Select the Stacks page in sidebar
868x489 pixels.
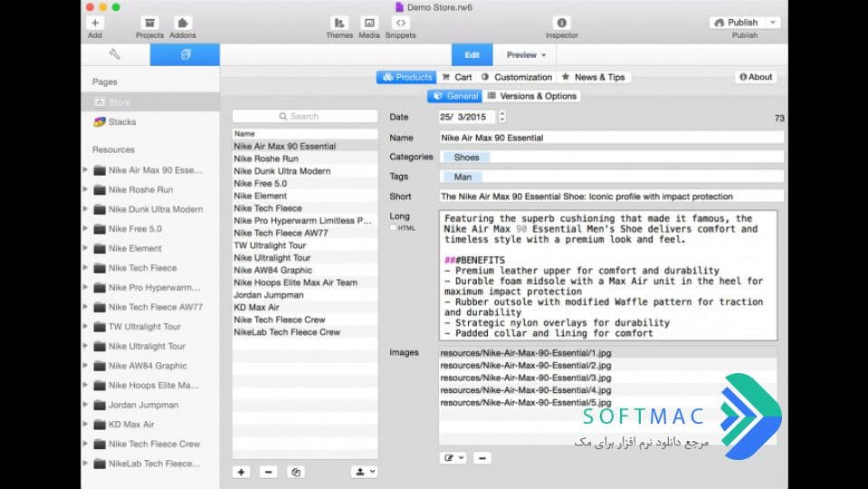pyautogui.click(x=150, y=122)
